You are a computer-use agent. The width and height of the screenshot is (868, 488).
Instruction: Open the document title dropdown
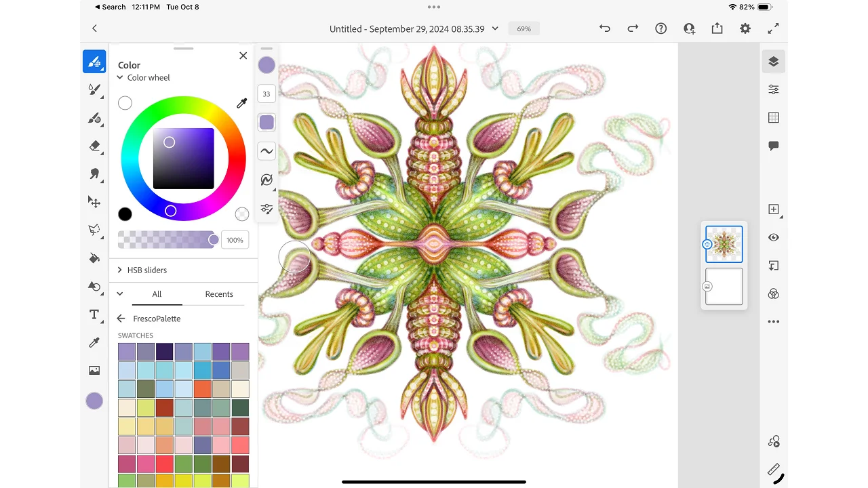pos(495,28)
